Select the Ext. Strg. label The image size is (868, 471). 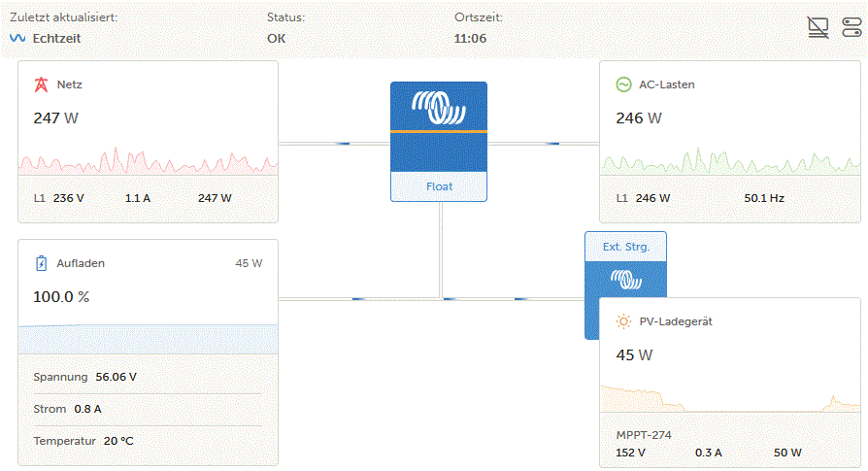[x=626, y=247]
